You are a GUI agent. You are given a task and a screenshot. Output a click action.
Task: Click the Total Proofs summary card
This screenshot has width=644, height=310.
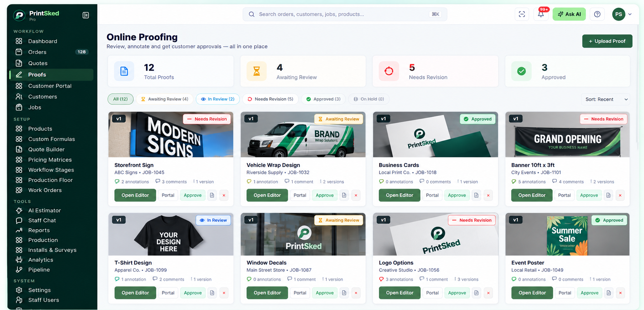[171, 71]
